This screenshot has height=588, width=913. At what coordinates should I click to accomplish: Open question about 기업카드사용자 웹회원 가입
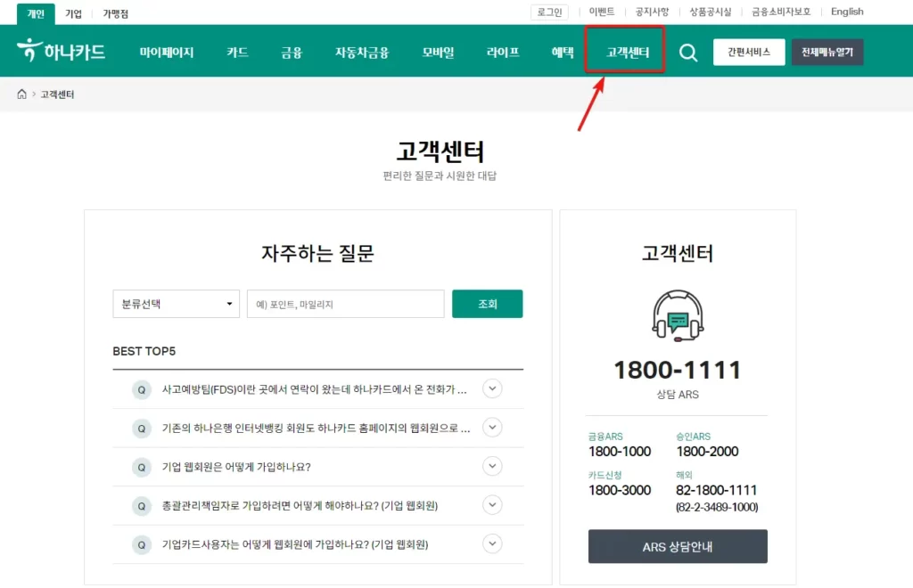coord(295,544)
